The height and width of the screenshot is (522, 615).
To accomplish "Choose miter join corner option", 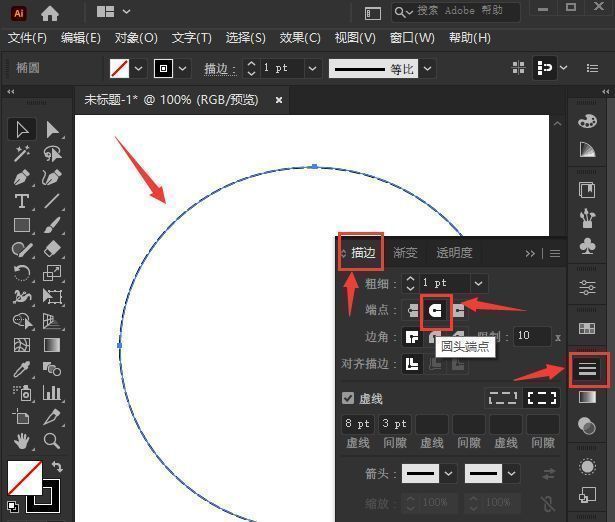I will point(412,337).
